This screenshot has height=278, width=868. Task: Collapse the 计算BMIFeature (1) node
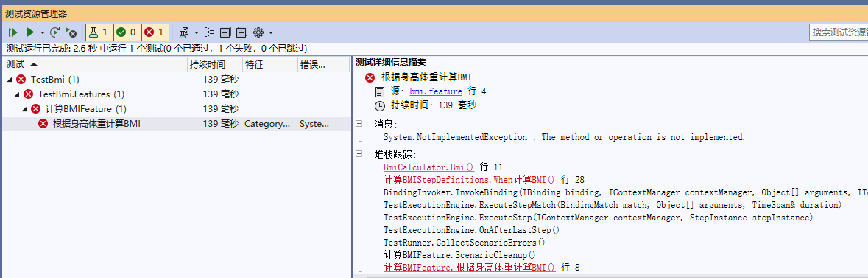click(24, 109)
